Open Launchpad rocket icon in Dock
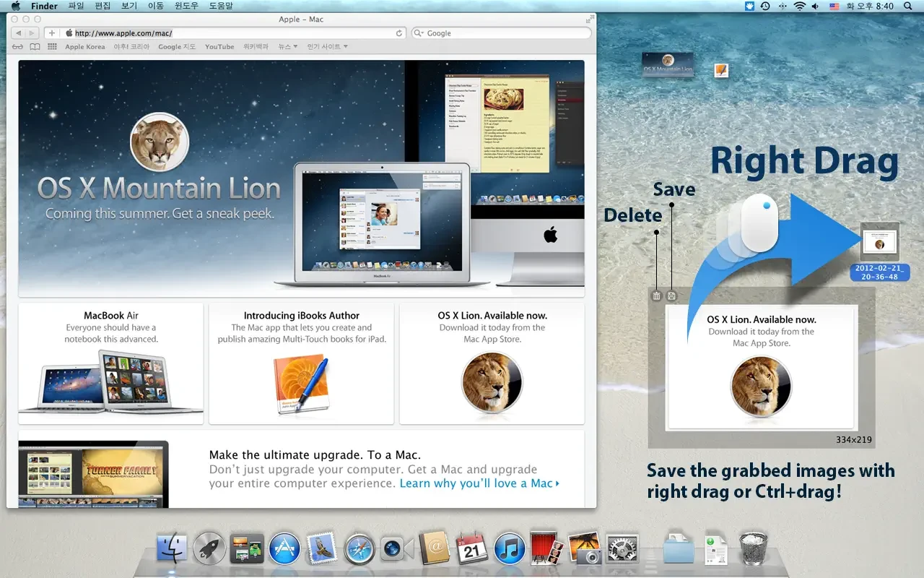The height and width of the screenshot is (578, 924). (x=209, y=548)
